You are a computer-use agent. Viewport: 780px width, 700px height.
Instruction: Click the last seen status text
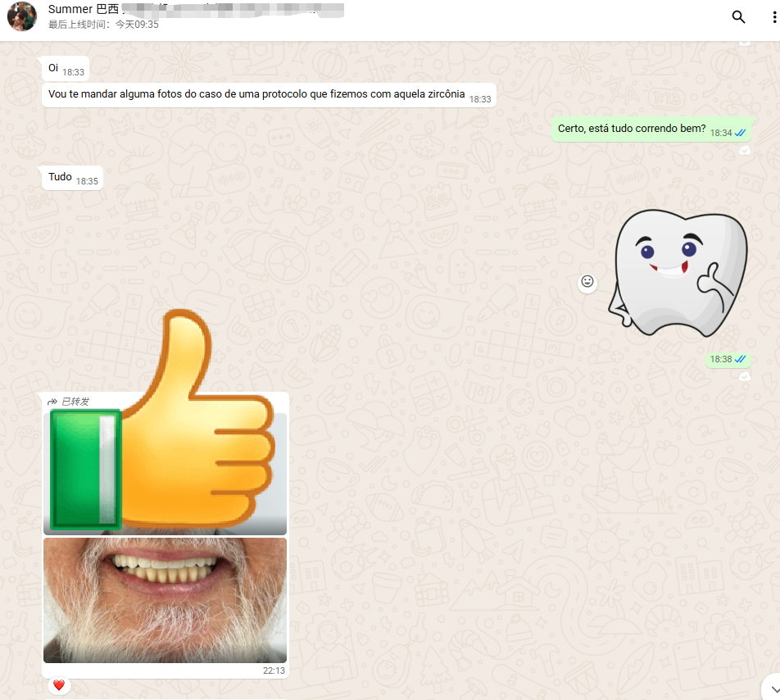[x=103, y=25]
